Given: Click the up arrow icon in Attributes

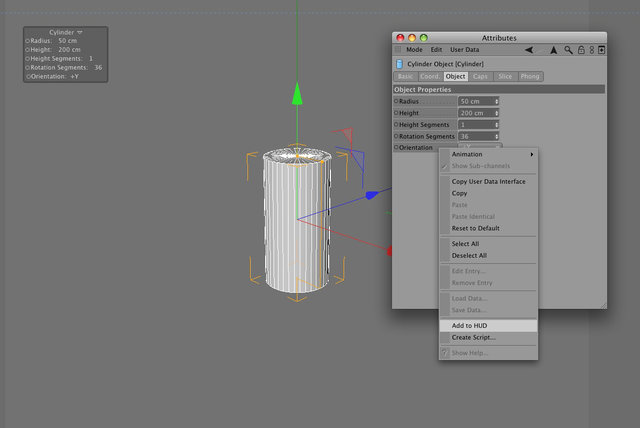Looking at the screenshot, I should pyautogui.click(x=553, y=50).
